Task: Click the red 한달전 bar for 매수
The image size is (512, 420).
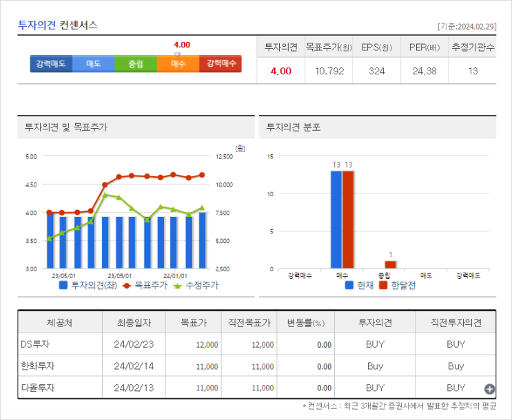Action: (x=348, y=220)
